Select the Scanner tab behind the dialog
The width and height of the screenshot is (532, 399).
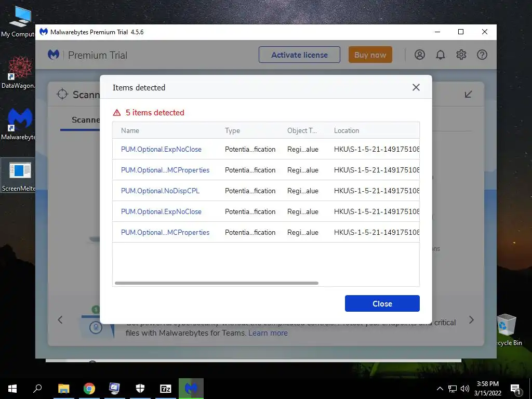(x=86, y=120)
